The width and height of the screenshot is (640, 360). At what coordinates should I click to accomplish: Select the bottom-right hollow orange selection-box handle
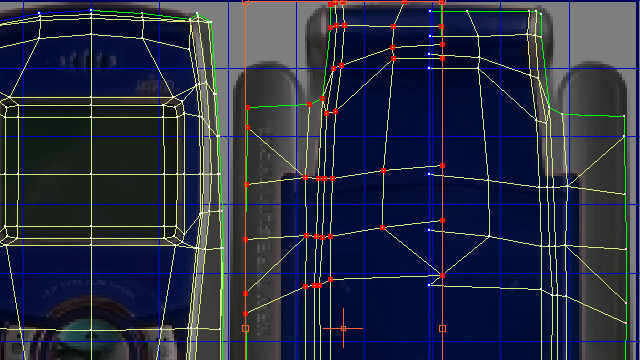[x=442, y=328]
